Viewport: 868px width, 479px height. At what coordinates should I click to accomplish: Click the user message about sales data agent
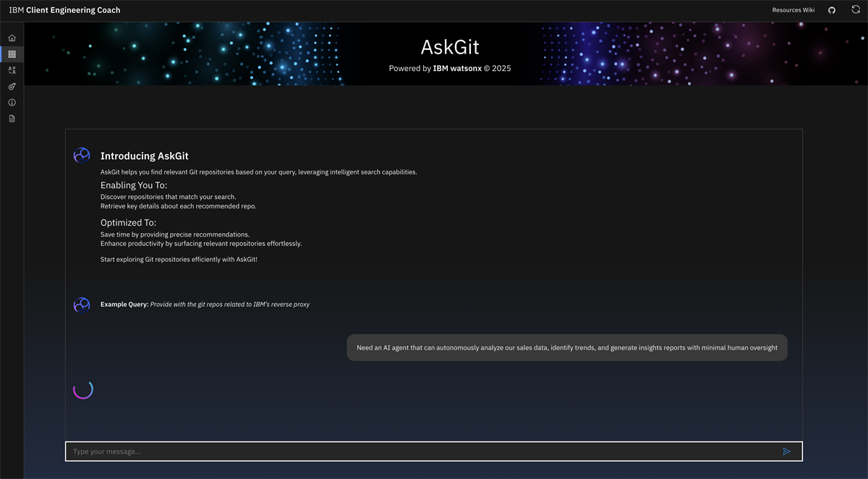tap(567, 348)
